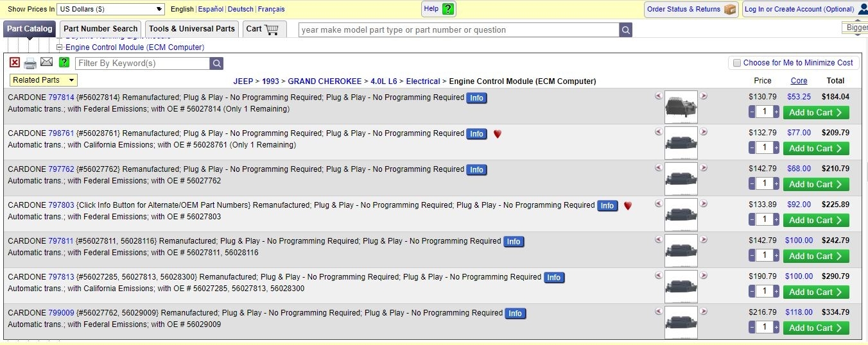Open Info for CARDONE 797814
Image resolution: width=868 pixels, height=345 pixels.
[x=476, y=98]
